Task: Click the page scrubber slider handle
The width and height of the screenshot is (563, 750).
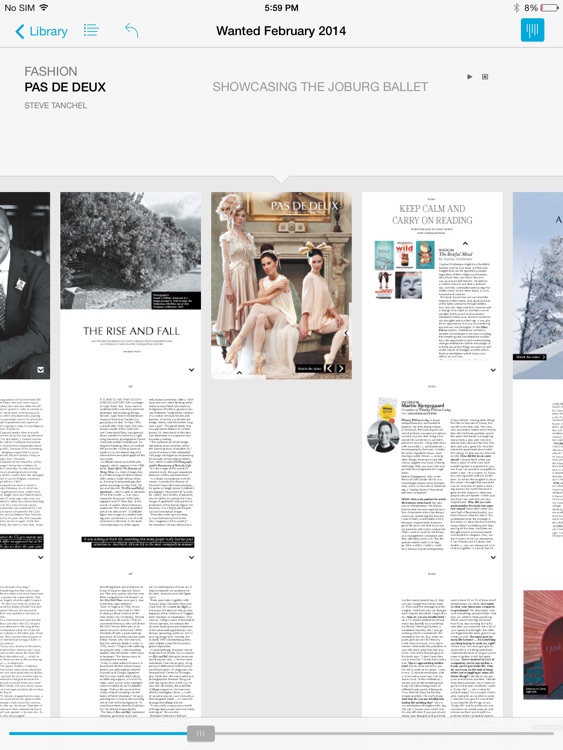Action: point(200,733)
